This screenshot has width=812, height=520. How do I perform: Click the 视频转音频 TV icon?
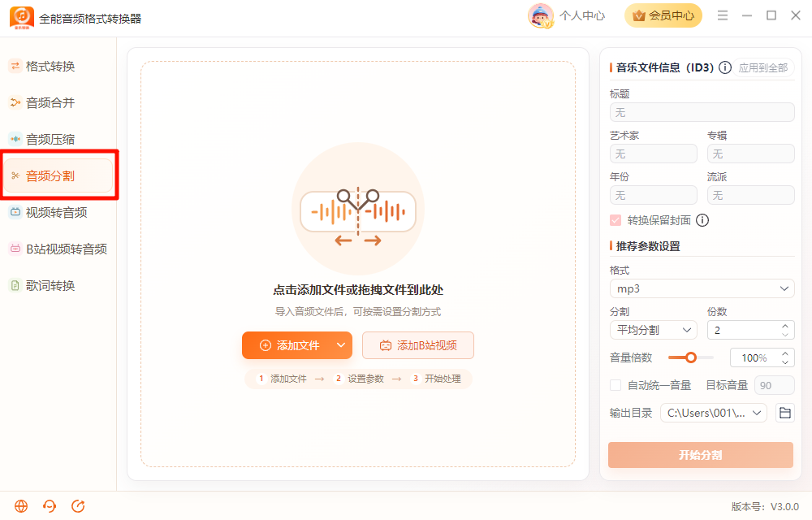pyautogui.click(x=15, y=212)
